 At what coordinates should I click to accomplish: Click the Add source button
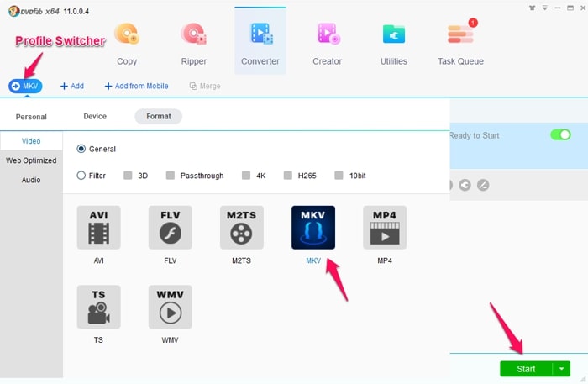click(x=72, y=87)
